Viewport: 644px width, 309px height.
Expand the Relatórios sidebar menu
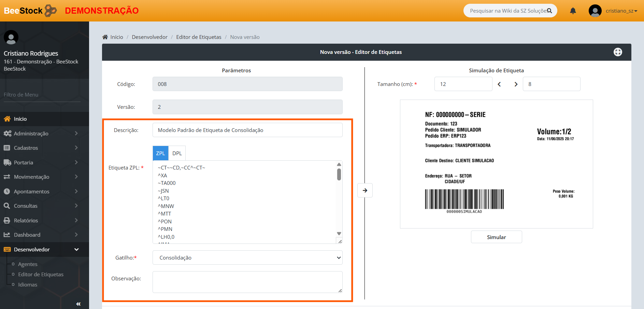(x=41, y=221)
